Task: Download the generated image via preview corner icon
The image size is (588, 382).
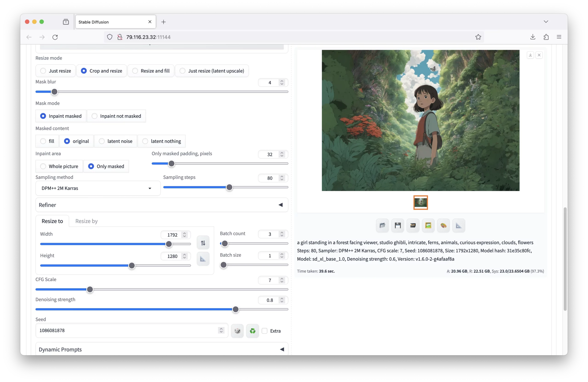Action: point(530,55)
